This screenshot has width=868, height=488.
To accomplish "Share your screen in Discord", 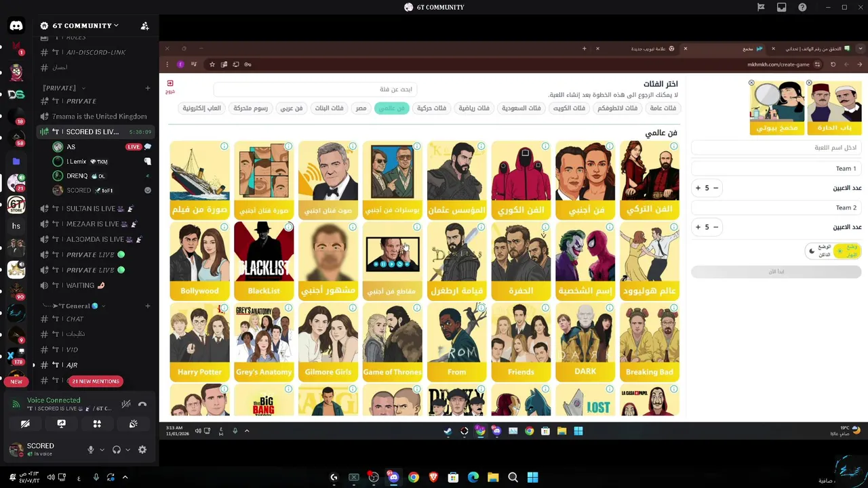I will tap(61, 424).
